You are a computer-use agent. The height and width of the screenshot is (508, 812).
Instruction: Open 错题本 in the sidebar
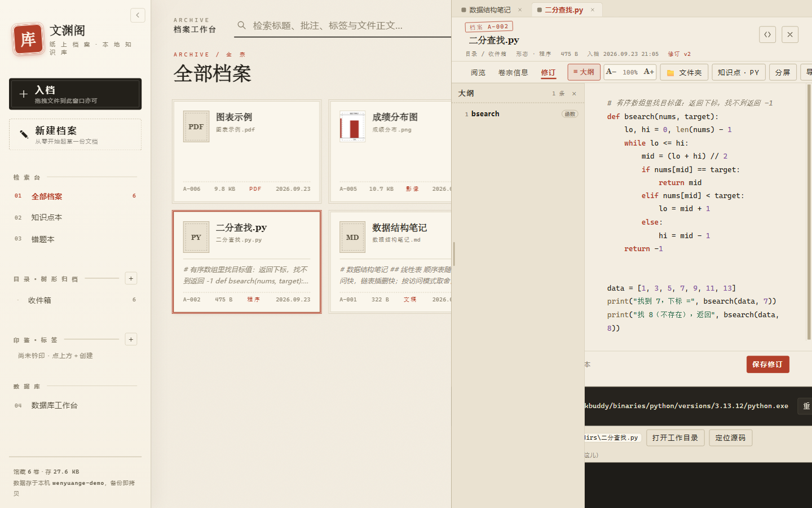click(76, 239)
